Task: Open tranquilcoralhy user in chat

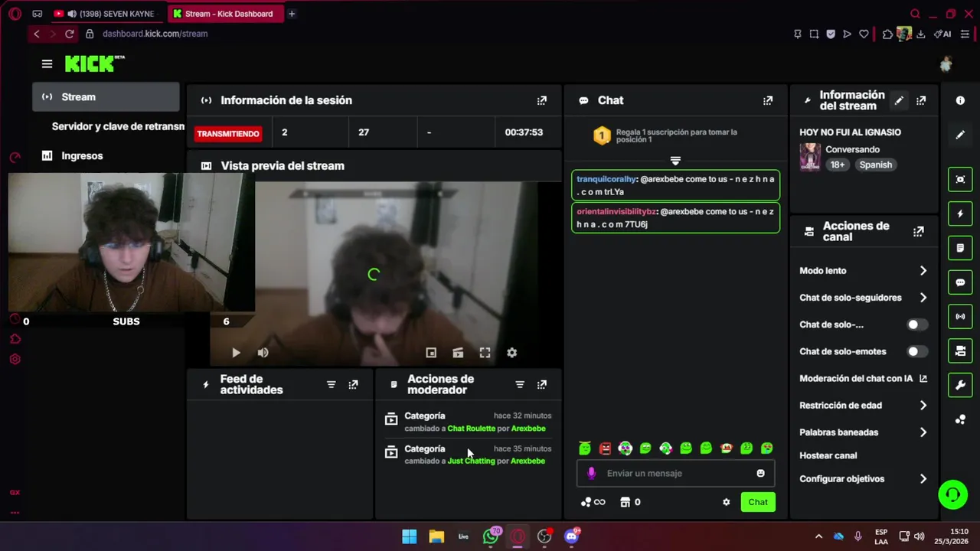Action: (x=606, y=179)
